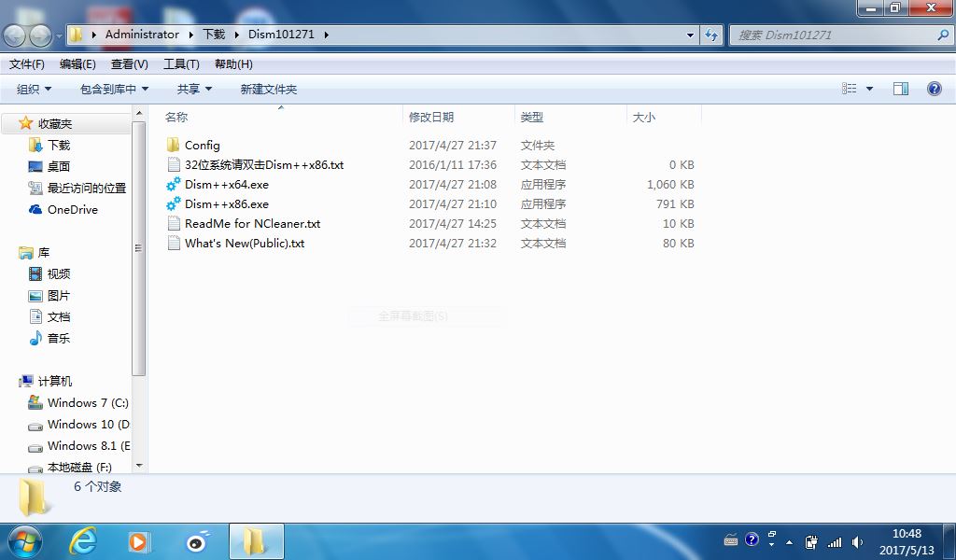Expand the view options dropdown arrow
Image resolution: width=956 pixels, height=560 pixels.
tap(869, 89)
